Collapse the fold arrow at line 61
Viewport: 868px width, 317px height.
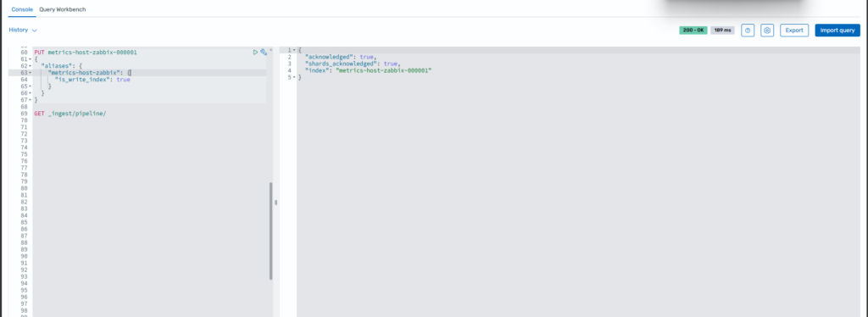coord(30,59)
